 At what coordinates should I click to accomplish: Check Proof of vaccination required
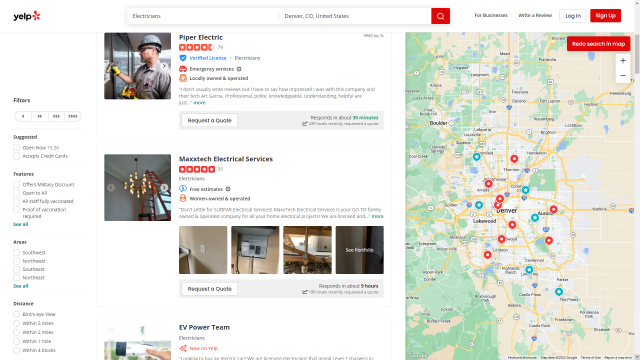point(16,210)
